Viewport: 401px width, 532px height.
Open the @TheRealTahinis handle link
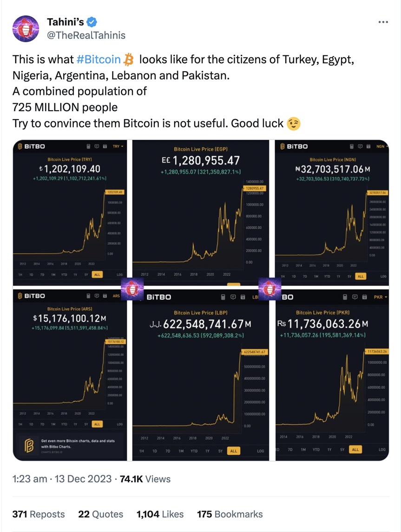tap(86, 35)
